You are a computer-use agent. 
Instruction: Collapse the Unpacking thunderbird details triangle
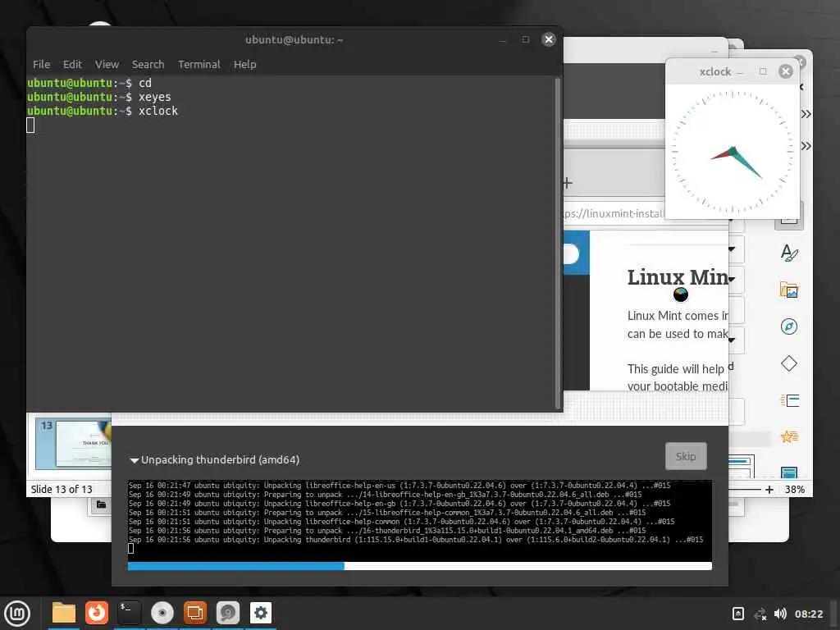click(x=134, y=460)
